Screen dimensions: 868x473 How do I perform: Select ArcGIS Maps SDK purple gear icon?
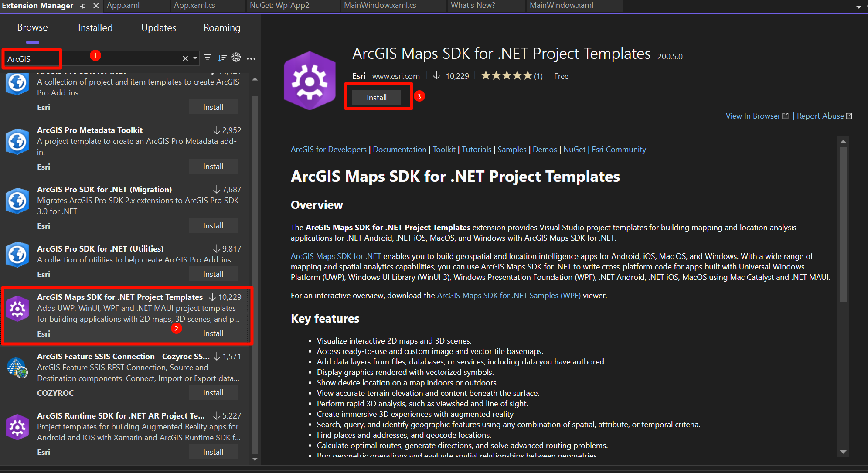click(17, 308)
